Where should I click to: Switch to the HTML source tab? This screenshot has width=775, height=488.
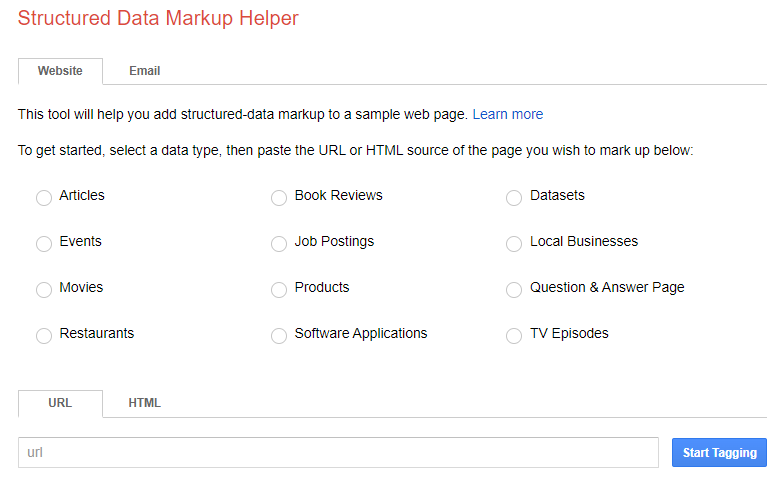[145, 403]
